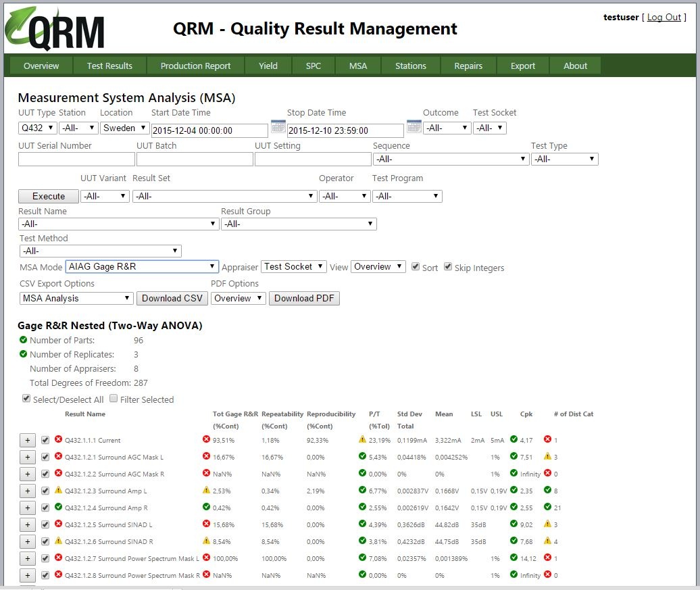
Task: Open the Appraiser dropdown showing Test Socket
Action: point(294,267)
